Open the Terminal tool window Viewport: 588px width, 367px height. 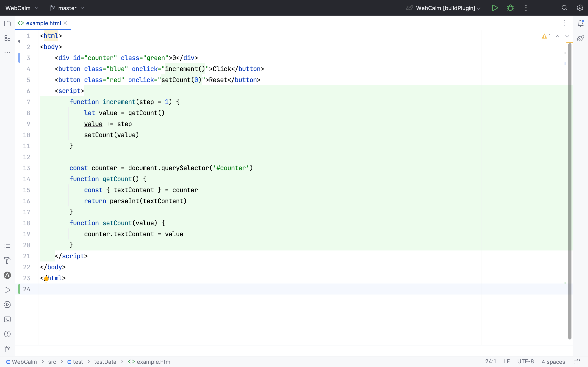pos(7,319)
